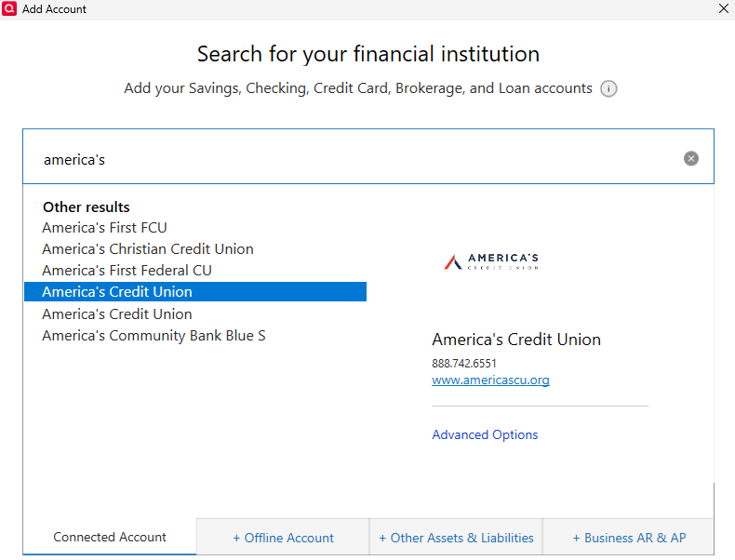The height and width of the screenshot is (560, 735).
Task: Close the Add Account window
Action: pos(724,8)
